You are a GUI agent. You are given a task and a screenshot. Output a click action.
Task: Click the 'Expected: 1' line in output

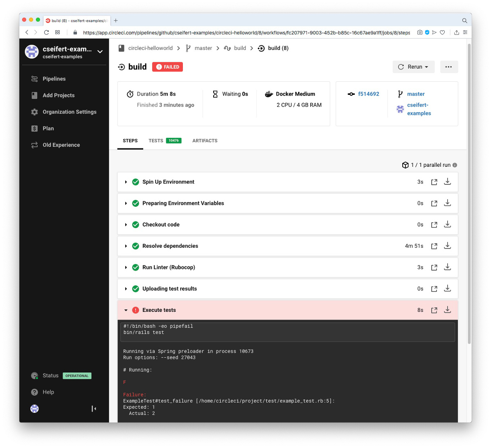tap(139, 407)
